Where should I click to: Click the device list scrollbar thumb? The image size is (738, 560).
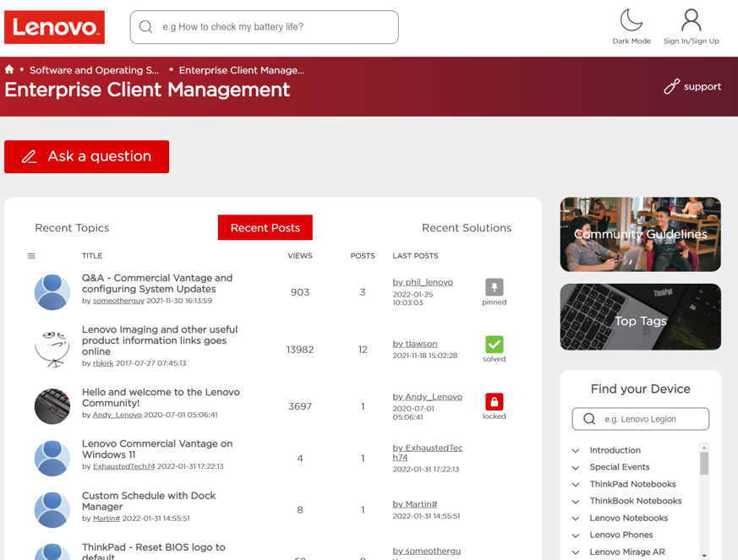[x=704, y=463]
